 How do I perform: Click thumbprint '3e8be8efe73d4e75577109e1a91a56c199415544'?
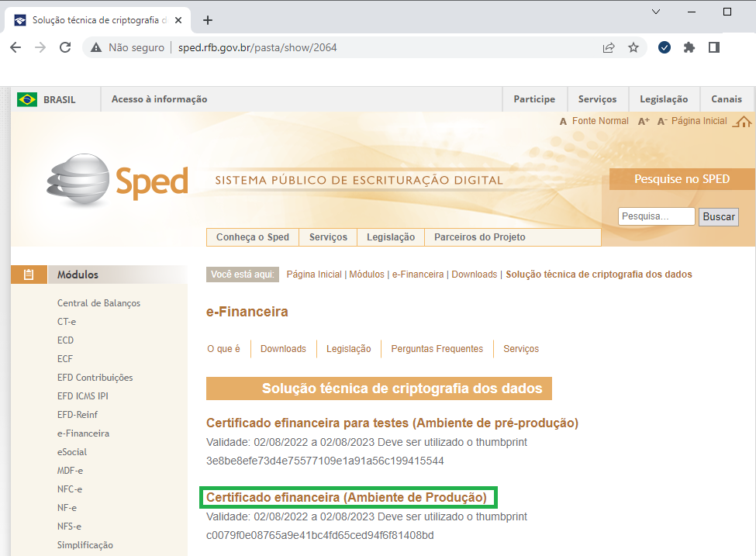pos(325,461)
